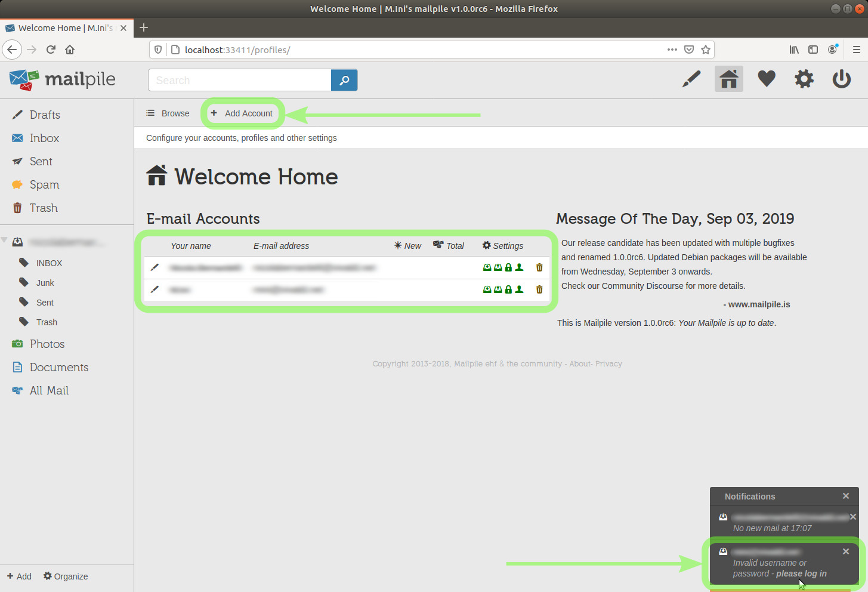Edit the first account with pencil icon

(x=155, y=267)
